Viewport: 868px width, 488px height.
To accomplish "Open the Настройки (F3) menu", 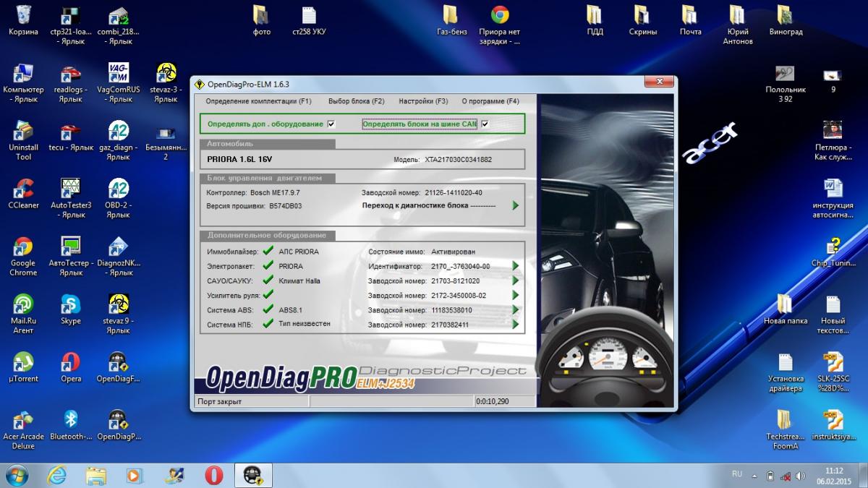I will coord(423,101).
